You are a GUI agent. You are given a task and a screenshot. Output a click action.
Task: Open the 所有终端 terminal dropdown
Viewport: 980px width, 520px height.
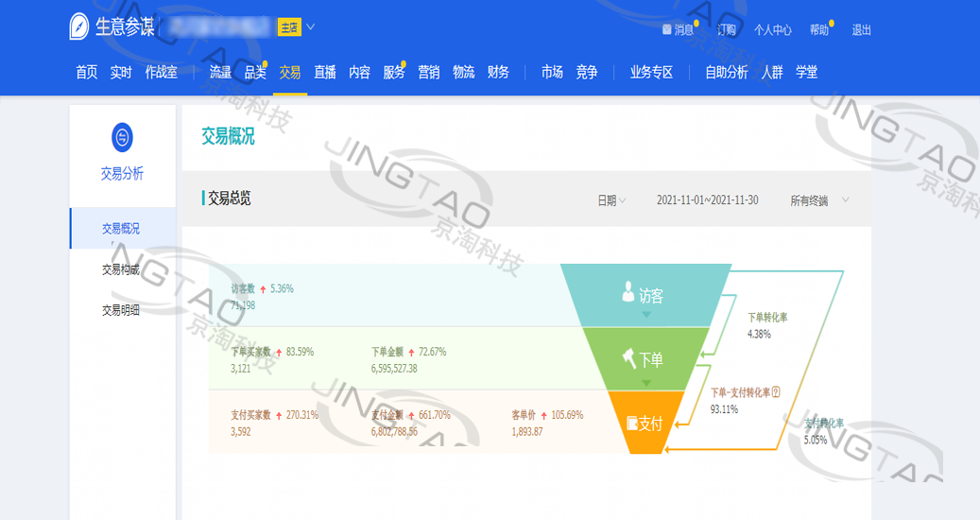point(818,200)
